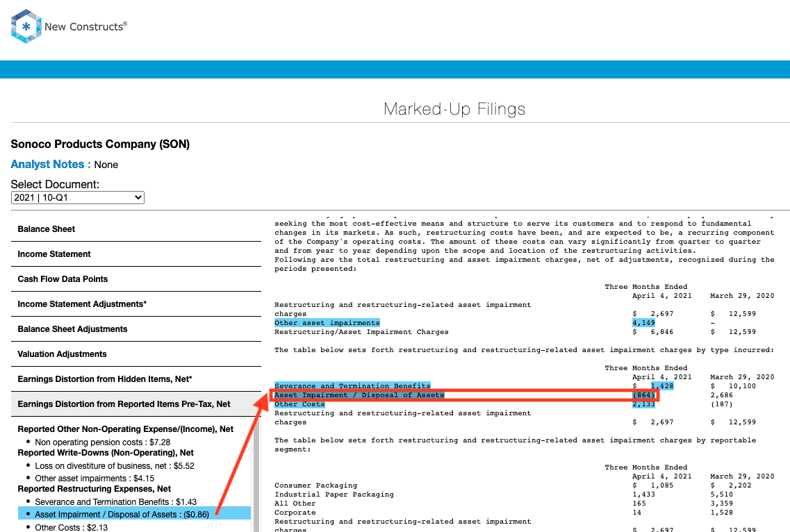Screen dimensions: 790x532
Task: Click highlighted value (864)
Action: [644, 395]
